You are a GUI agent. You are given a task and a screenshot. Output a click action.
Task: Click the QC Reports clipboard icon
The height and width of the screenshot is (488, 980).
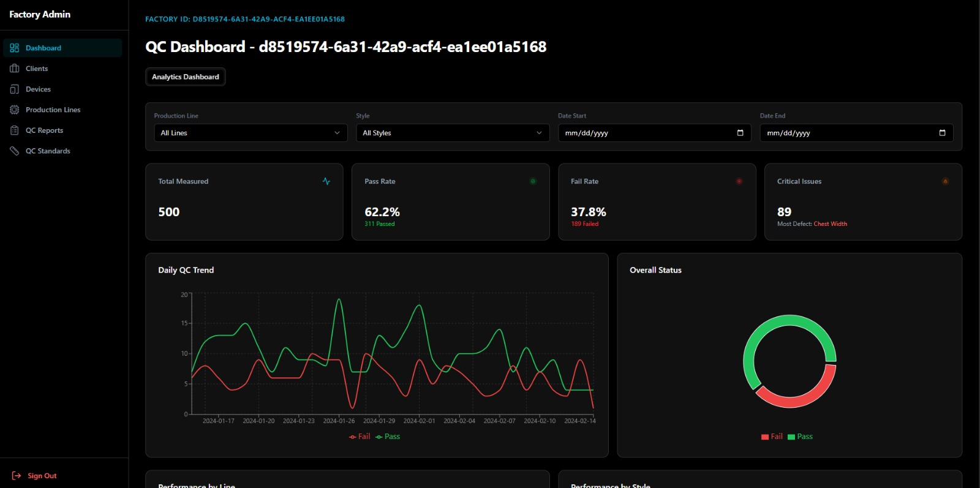[x=15, y=130]
